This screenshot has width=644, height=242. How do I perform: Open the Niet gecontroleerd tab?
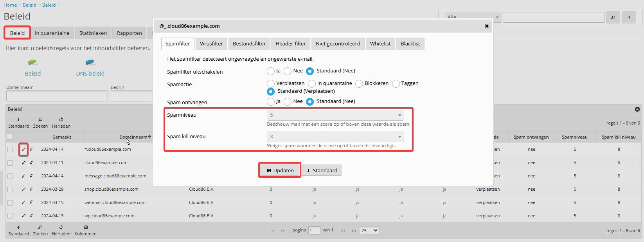pyautogui.click(x=338, y=43)
